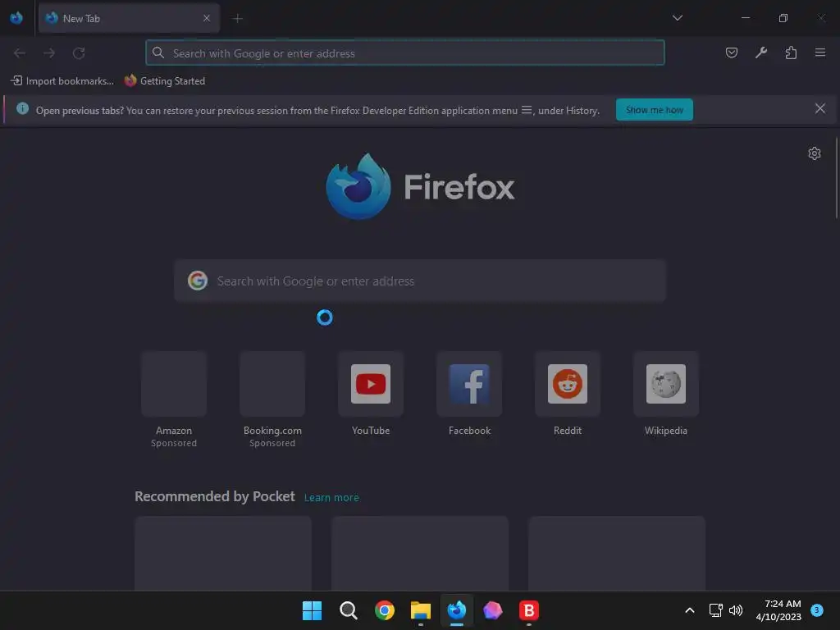Image resolution: width=840 pixels, height=630 pixels.
Task: Launch Google Chrome from the taskbar
Action: (x=385, y=610)
